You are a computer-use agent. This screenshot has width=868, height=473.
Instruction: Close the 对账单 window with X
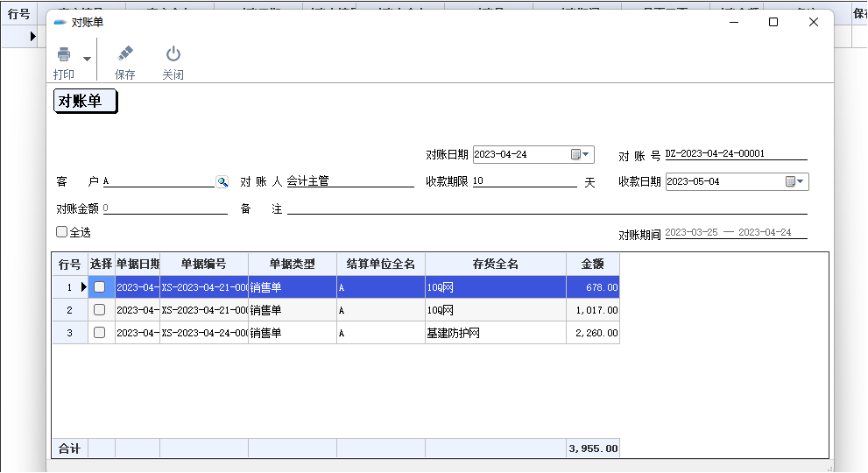tap(813, 22)
